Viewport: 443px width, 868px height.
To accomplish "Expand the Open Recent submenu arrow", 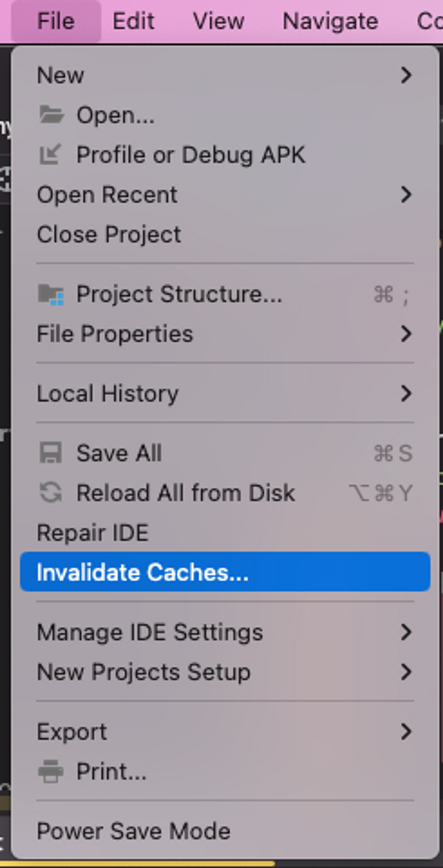I will tap(407, 195).
